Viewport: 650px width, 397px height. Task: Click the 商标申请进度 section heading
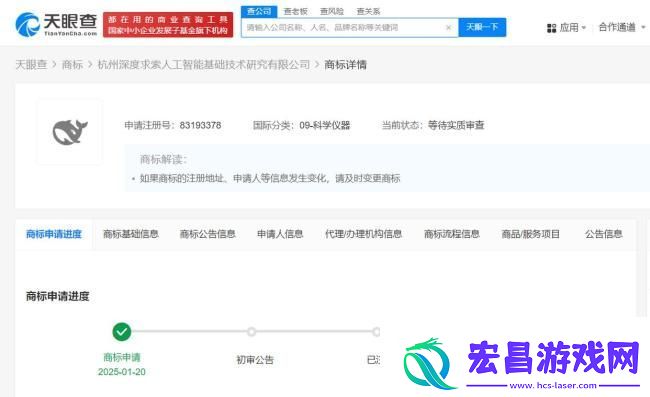pyautogui.click(x=58, y=296)
